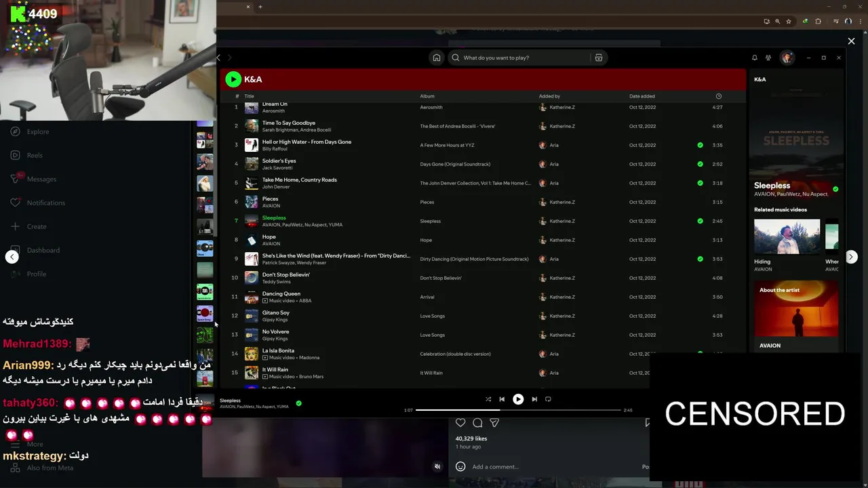Toggle saved checkmark on She's Like the Wind row
This screenshot has width=868, height=488.
tap(701, 259)
